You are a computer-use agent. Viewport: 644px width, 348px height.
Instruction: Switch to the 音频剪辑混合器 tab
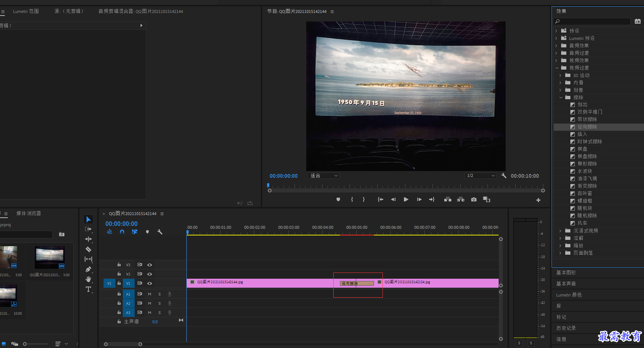coord(141,11)
